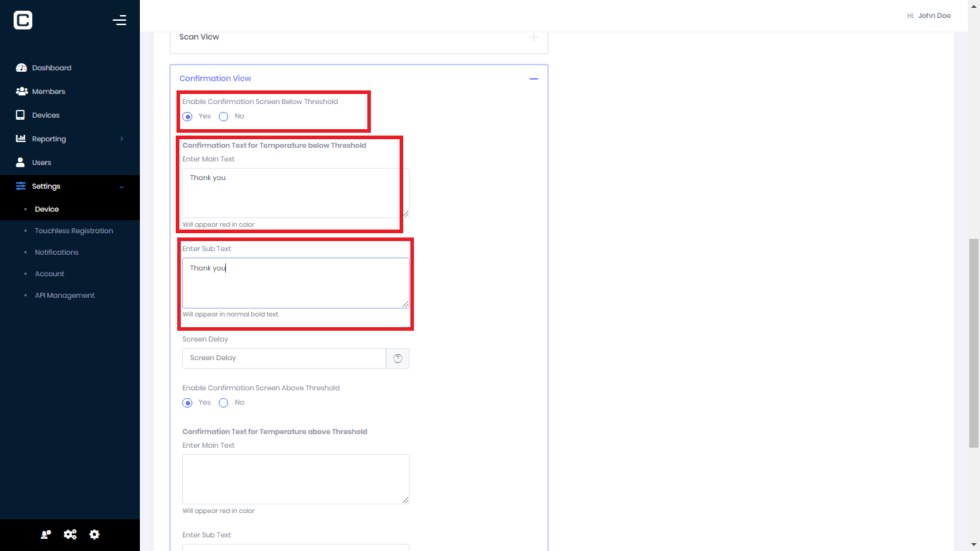Open Touchless Registration settings
The height and width of the screenshot is (551, 980).
(x=74, y=230)
